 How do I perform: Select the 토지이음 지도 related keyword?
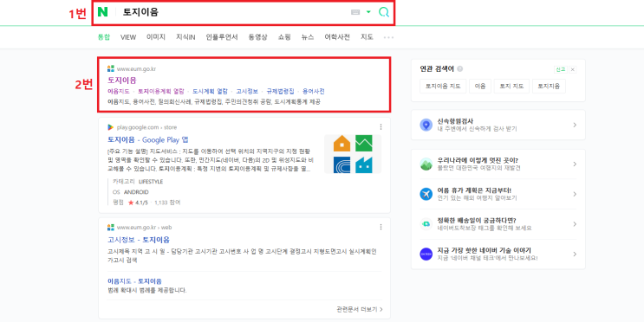point(443,87)
